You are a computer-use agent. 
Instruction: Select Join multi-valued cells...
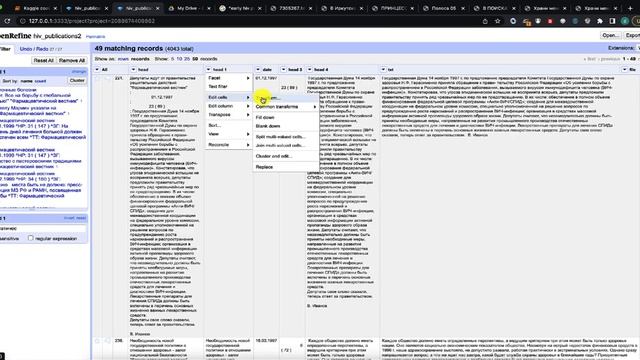point(286,145)
